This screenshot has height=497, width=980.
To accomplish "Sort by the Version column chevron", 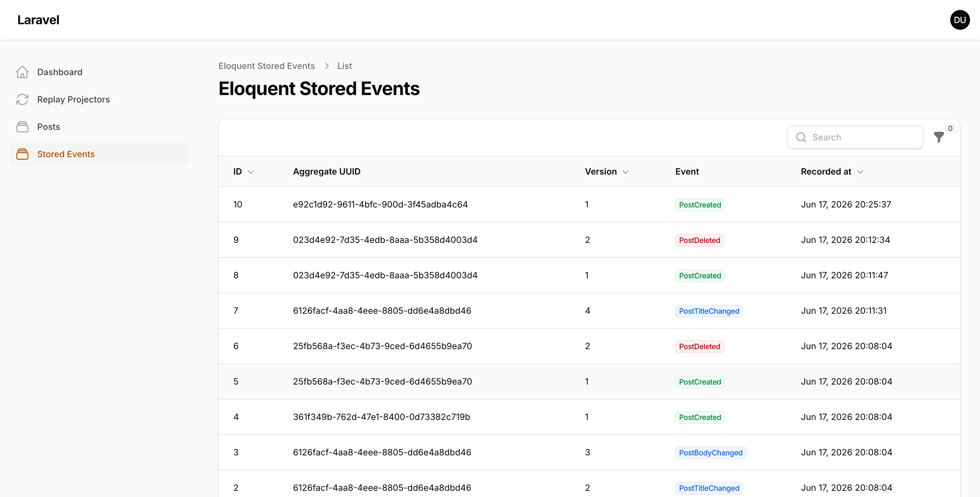I will click(625, 172).
